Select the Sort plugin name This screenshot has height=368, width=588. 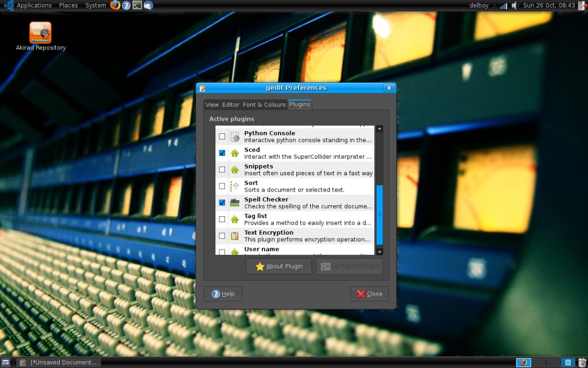252,182
